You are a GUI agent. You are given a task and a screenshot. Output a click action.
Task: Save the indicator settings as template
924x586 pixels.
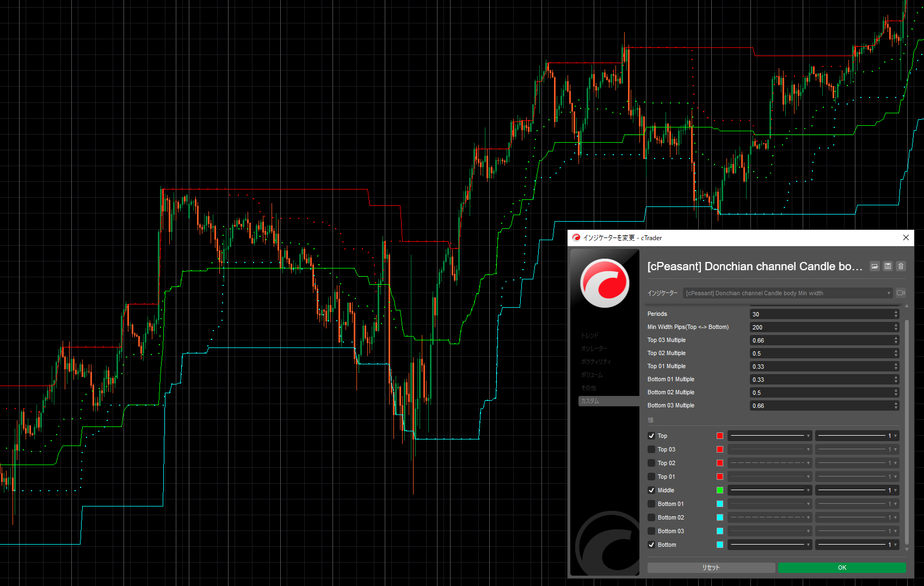tap(888, 266)
